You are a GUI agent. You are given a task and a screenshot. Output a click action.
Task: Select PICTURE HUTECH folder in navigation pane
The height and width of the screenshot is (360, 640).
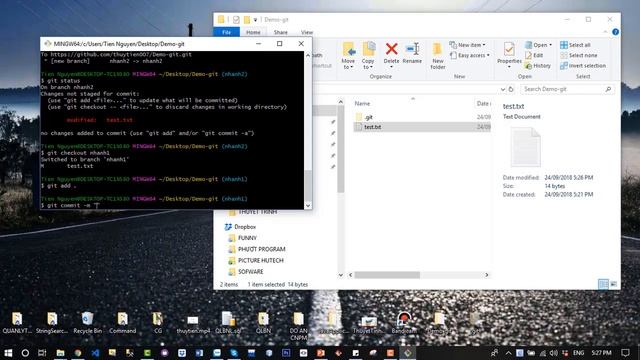pyautogui.click(x=260, y=260)
